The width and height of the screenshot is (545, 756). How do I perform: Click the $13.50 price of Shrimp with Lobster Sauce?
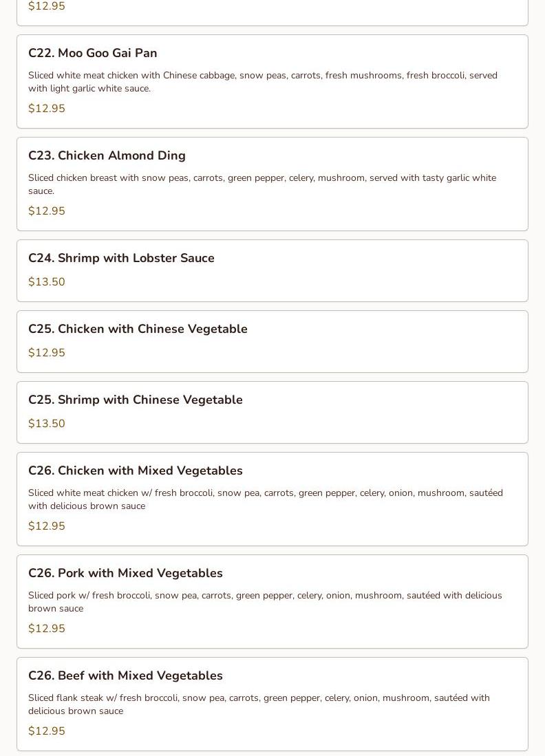point(47,282)
